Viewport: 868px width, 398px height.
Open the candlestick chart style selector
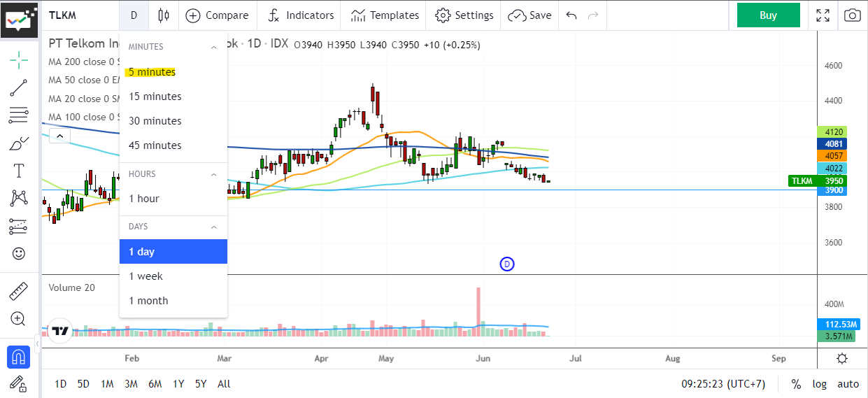(164, 15)
